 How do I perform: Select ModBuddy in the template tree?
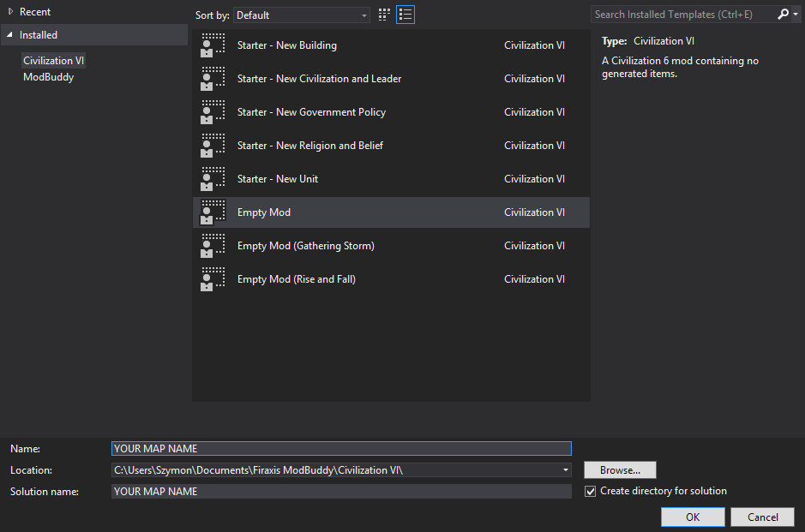48,77
